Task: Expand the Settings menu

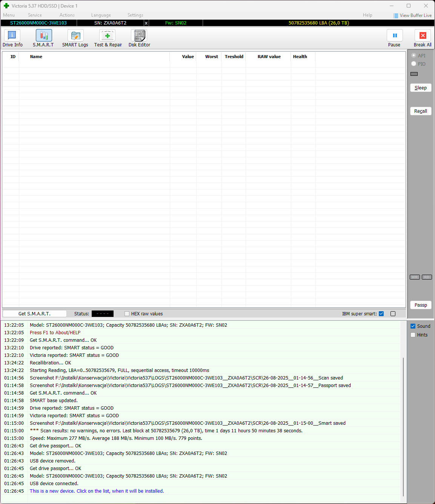Action: [135, 15]
